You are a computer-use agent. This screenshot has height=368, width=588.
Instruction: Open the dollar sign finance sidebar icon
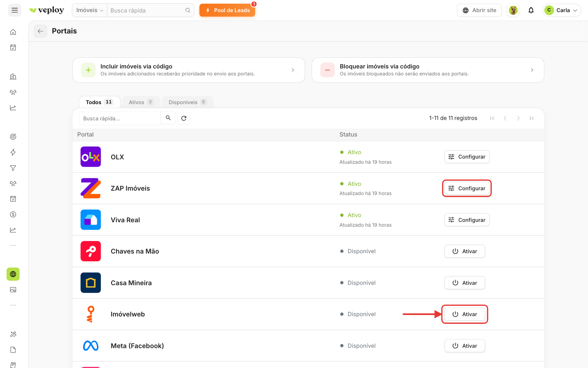coord(13,215)
